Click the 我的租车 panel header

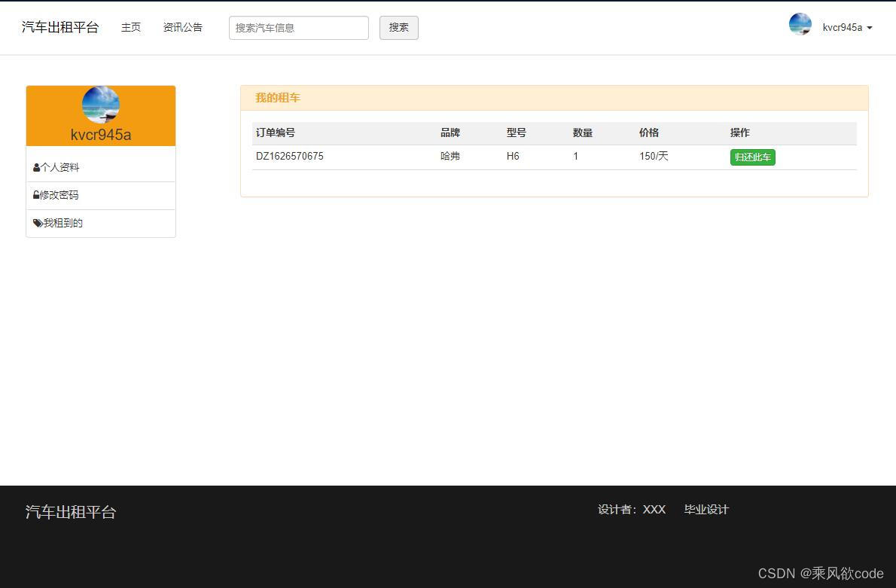click(x=277, y=97)
